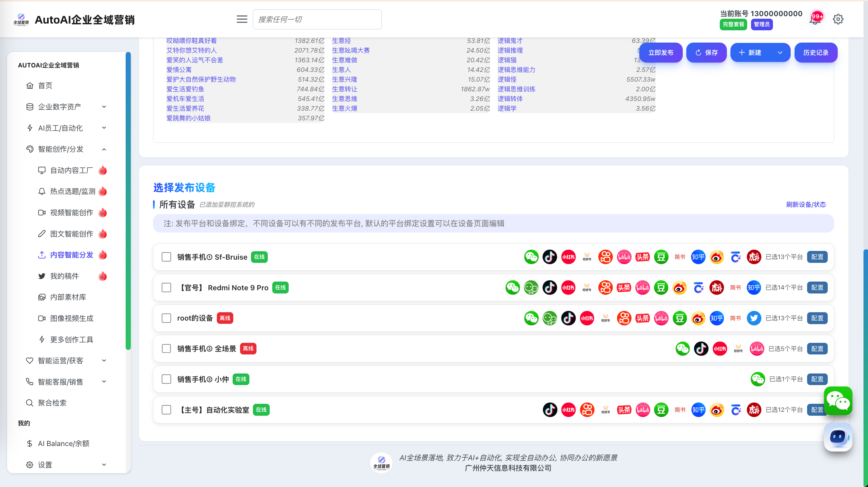Open the robot assistant chat icon
Viewport: 868px width, 487px height.
(x=838, y=437)
